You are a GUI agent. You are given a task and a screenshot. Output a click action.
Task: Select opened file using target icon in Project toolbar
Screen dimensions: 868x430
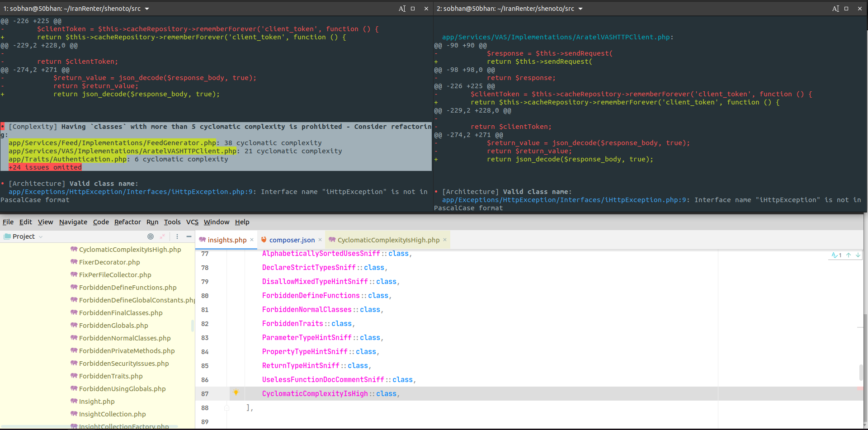(150, 236)
